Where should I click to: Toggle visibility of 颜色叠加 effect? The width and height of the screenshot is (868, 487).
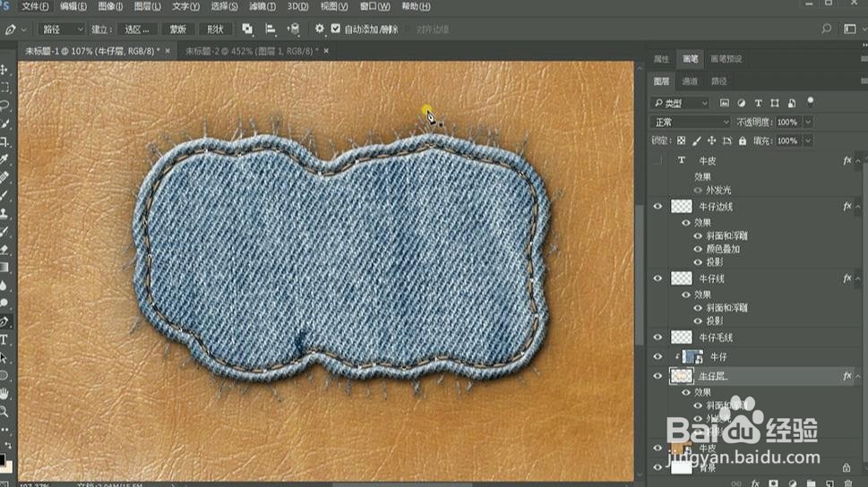(x=698, y=249)
